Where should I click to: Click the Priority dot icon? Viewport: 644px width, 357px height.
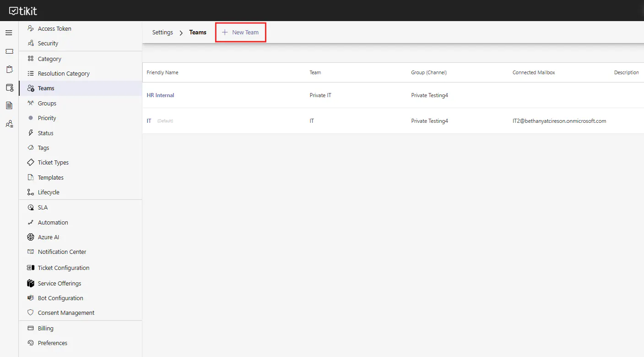click(x=31, y=118)
